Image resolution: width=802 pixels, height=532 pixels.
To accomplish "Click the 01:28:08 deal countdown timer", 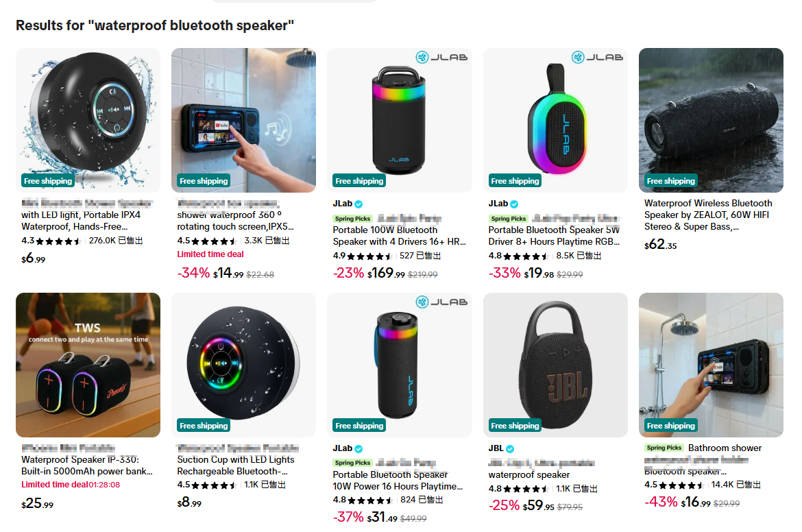I will point(104,485).
